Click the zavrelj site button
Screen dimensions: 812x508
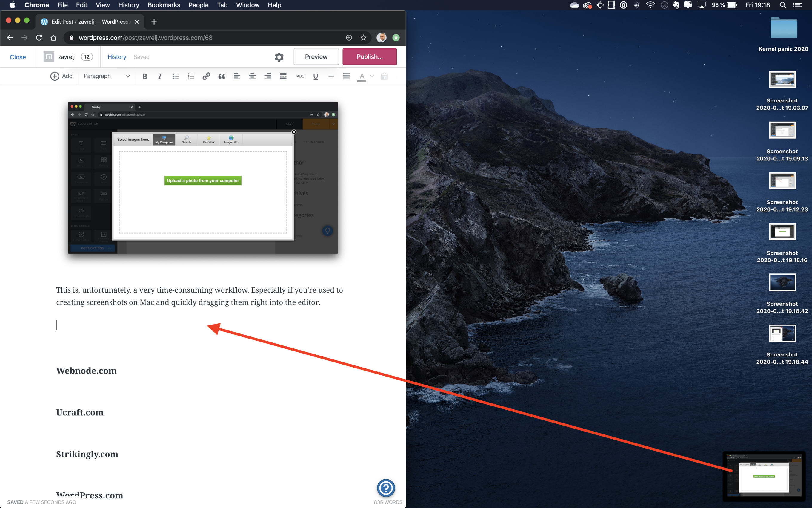coord(59,57)
